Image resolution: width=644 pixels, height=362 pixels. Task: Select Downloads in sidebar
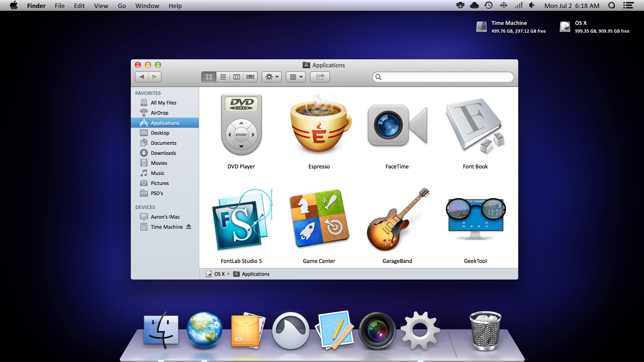pyautogui.click(x=165, y=153)
